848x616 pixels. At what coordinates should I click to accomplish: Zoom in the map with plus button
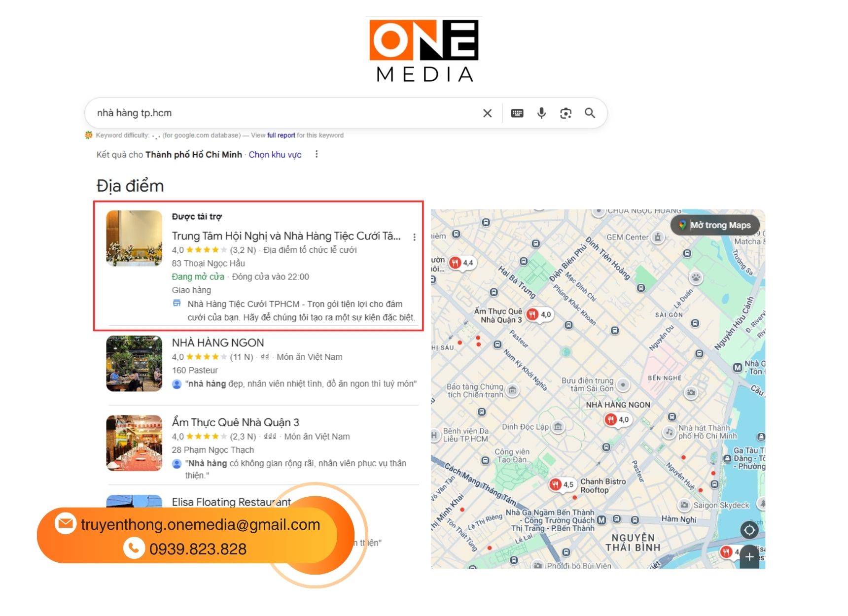coord(749,556)
